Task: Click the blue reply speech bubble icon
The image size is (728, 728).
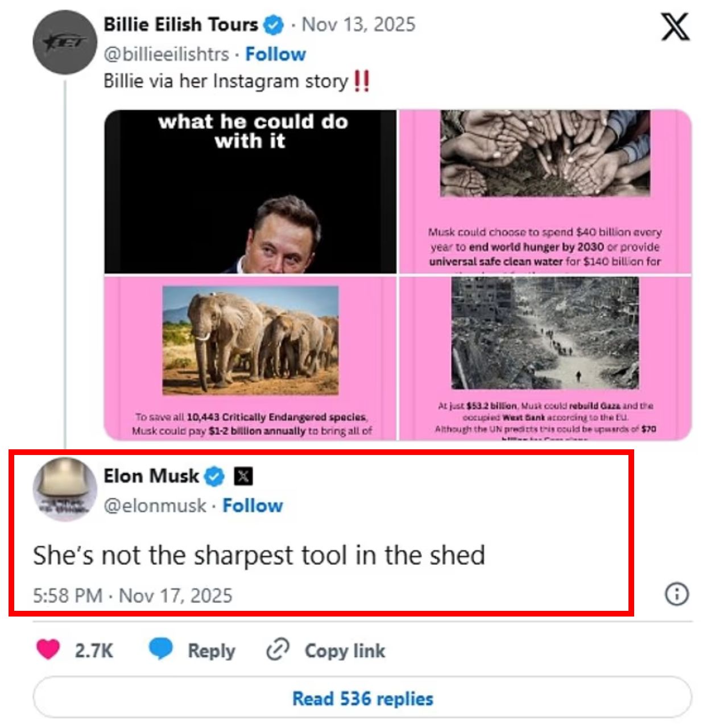Action: 161,649
